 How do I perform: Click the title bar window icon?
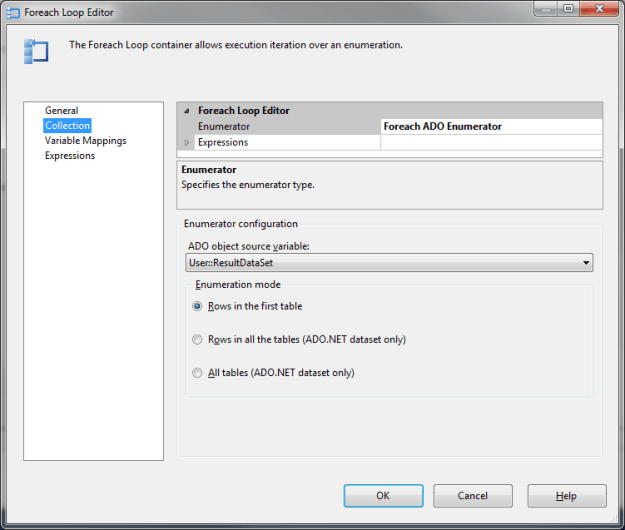[12, 12]
